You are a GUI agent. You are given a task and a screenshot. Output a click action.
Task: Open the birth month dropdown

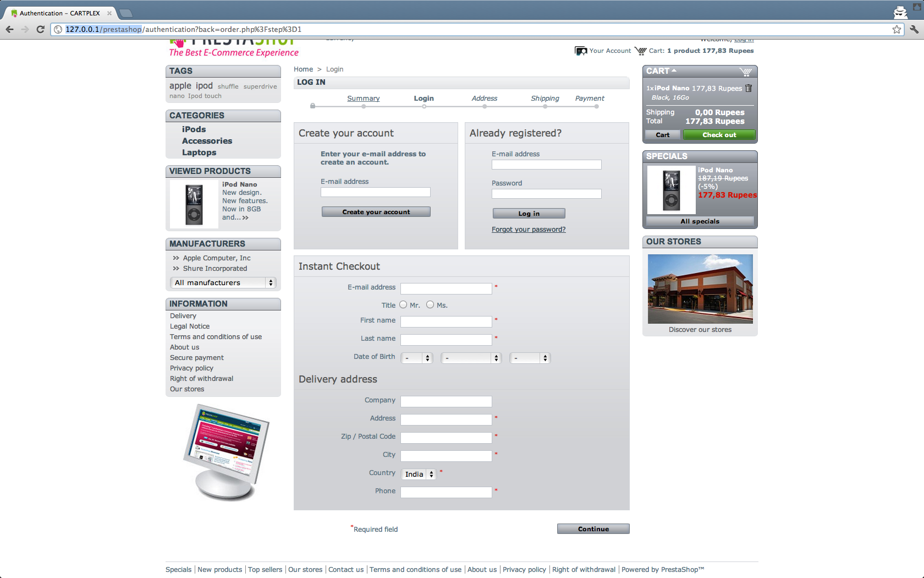click(x=471, y=358)
